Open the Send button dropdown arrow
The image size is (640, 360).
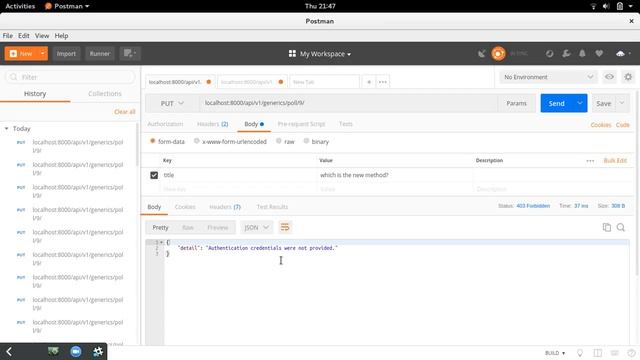(580, 103)
